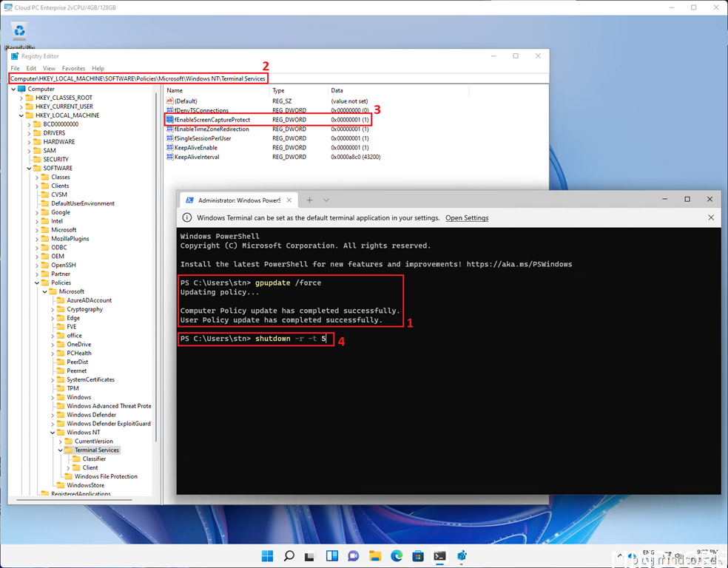Add a new tab in Windows Terminal
728x568 pixels.
[x=310, y=200]
